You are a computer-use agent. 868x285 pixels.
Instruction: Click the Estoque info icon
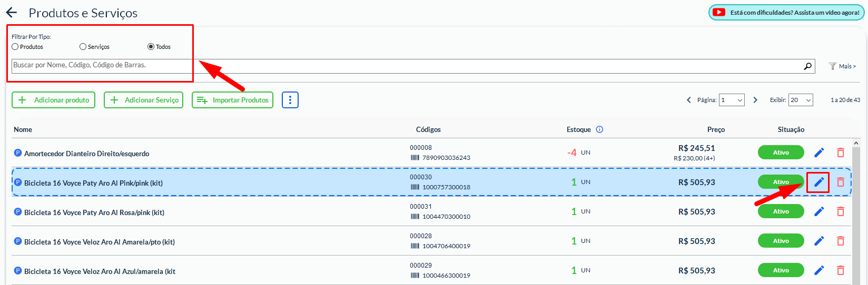coord(599,129)
